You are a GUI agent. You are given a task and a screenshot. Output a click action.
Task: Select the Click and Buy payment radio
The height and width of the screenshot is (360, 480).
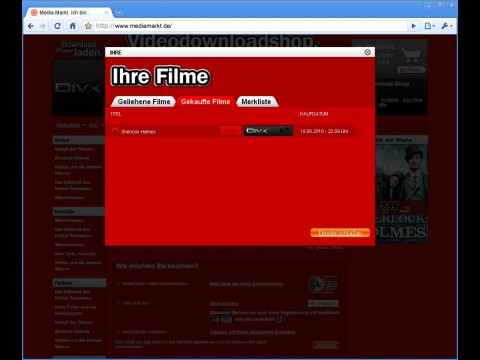tap(118, 303)
